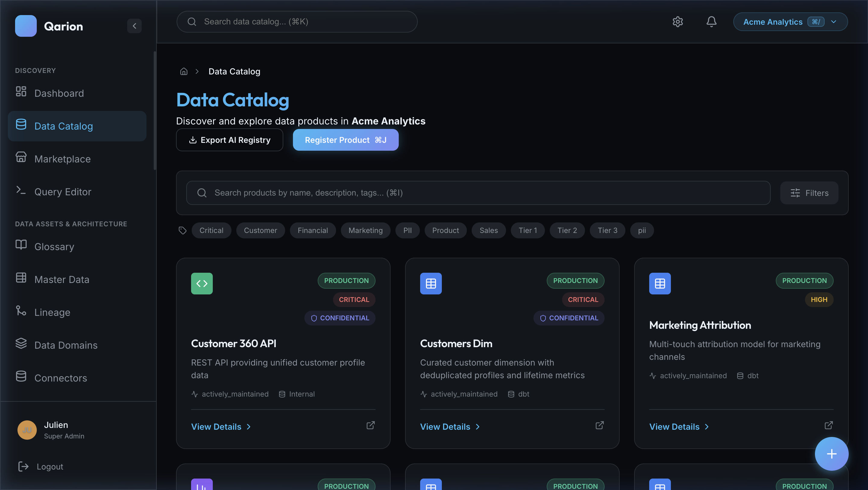Viewport: 868px width, 490px height.
Task: Click the external link icon on Customer 360 API card
Action: pos(370,426)
